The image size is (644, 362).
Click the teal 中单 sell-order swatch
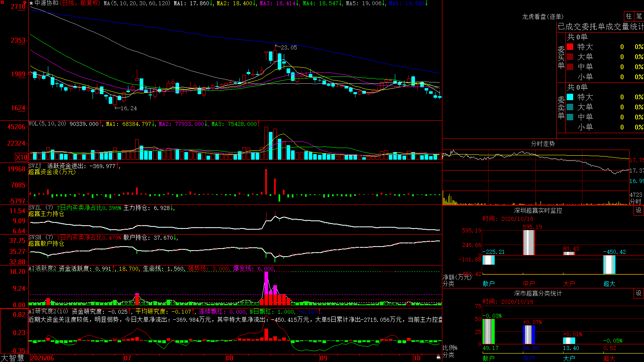coord(570,117)
